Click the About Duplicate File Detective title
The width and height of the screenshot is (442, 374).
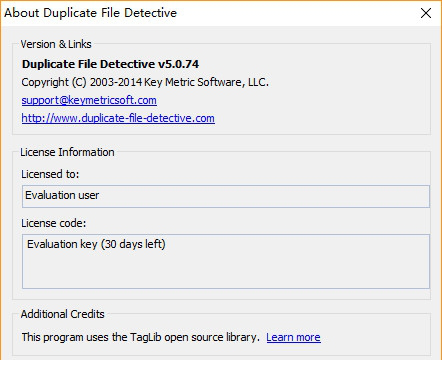[x=90, y=13]
